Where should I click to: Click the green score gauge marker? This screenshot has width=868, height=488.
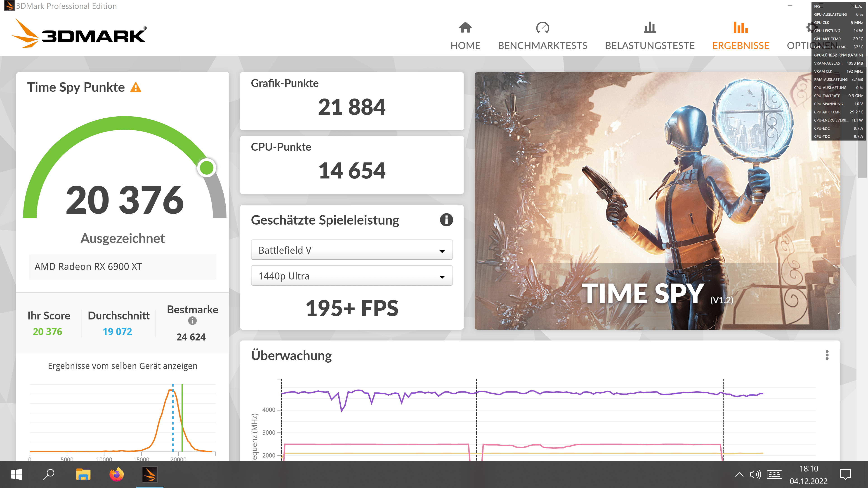coord(207,167)
